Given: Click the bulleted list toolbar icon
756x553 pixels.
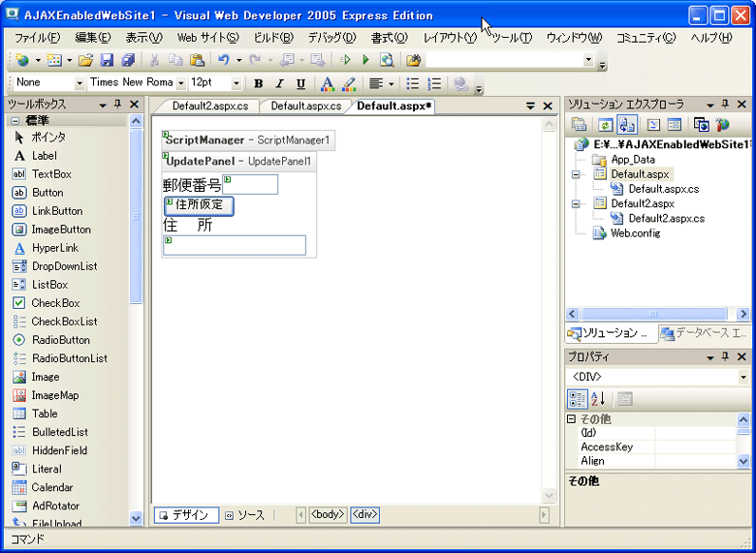Looking at the screenshot, I should [x=413, y=84].
